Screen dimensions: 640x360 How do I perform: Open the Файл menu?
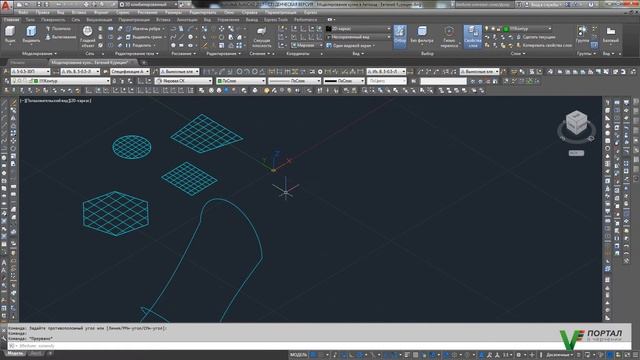(23, 13)
